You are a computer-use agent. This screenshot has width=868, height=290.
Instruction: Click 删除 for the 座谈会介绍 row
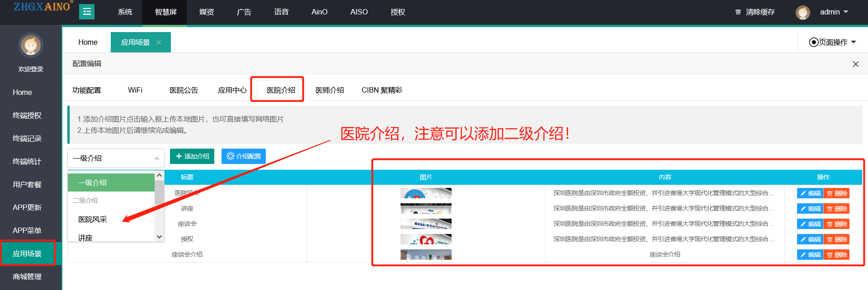point(836,255)
